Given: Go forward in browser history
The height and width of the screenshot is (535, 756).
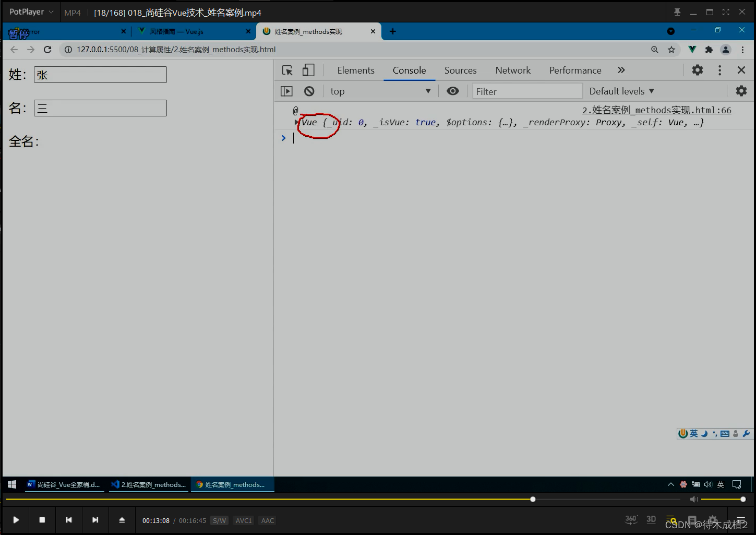Looking at the screenshot, I should click(x=31, y=50).
